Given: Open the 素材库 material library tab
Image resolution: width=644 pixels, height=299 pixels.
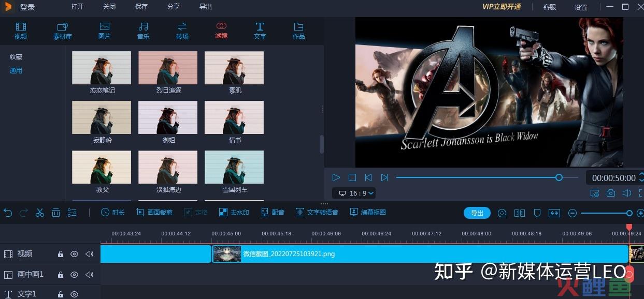Looking at the screenshot, I should [63, 31].
